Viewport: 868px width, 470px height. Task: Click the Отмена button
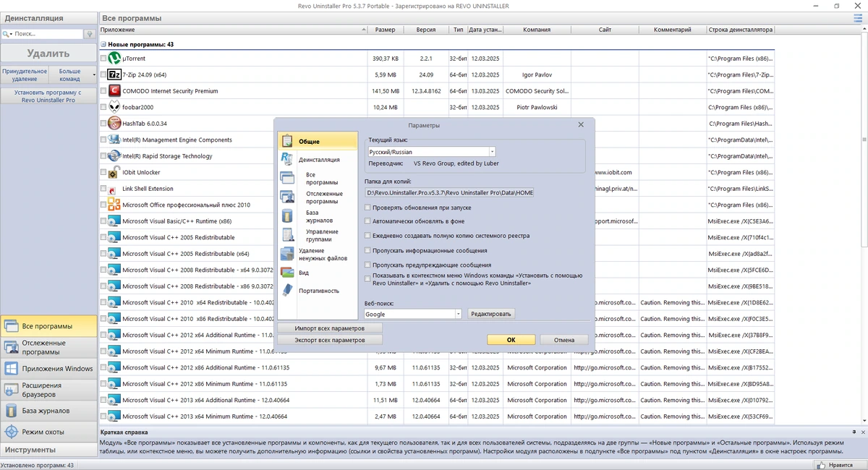[x=564, y=340]
